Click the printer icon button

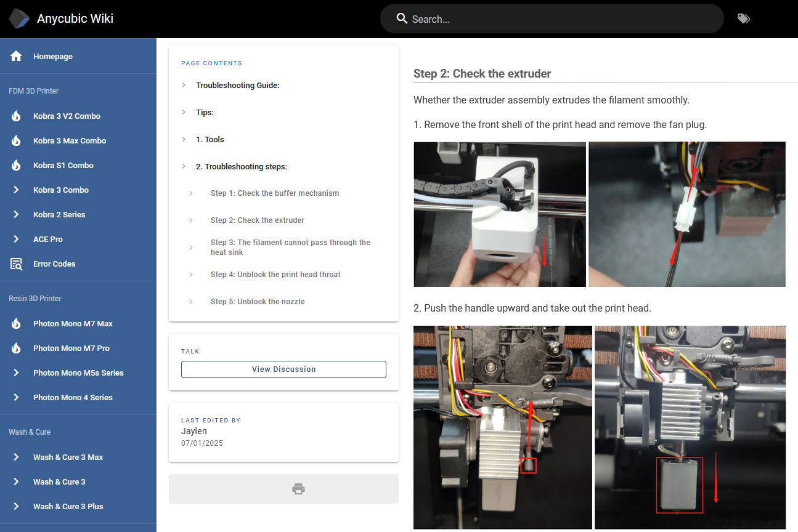(x=283, y=489)
